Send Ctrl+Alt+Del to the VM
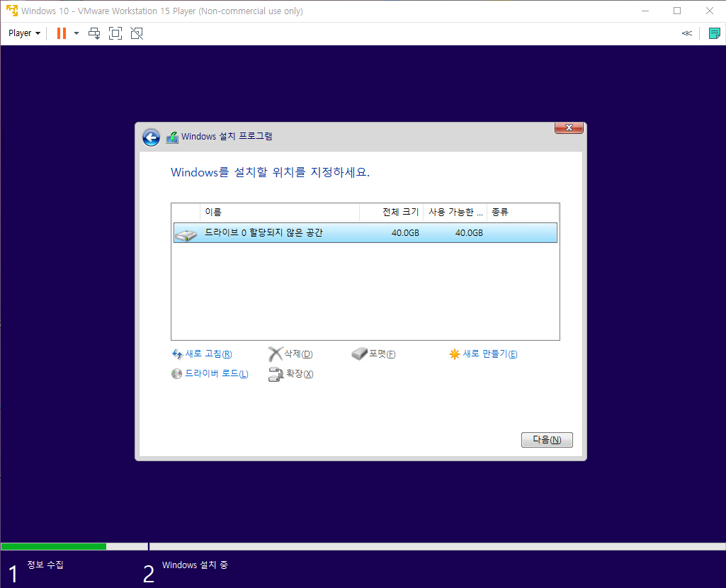 94,33
